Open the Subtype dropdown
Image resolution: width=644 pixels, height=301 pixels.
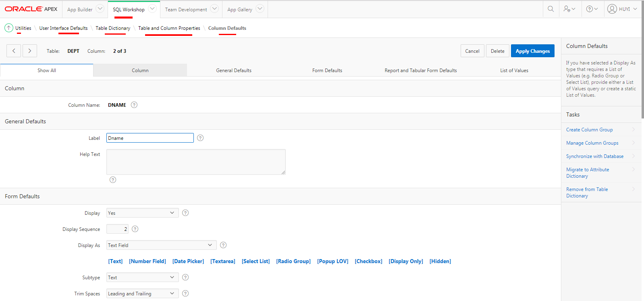142,277
